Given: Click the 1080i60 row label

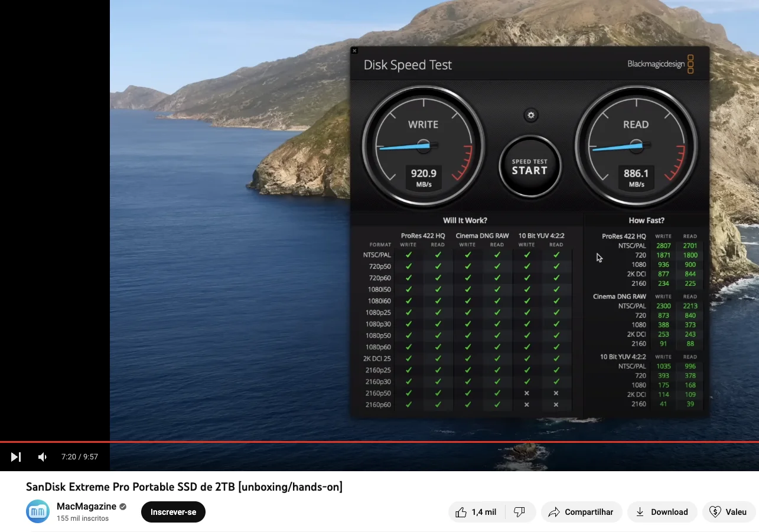Looking at the screenshot, I should point(379,301).
